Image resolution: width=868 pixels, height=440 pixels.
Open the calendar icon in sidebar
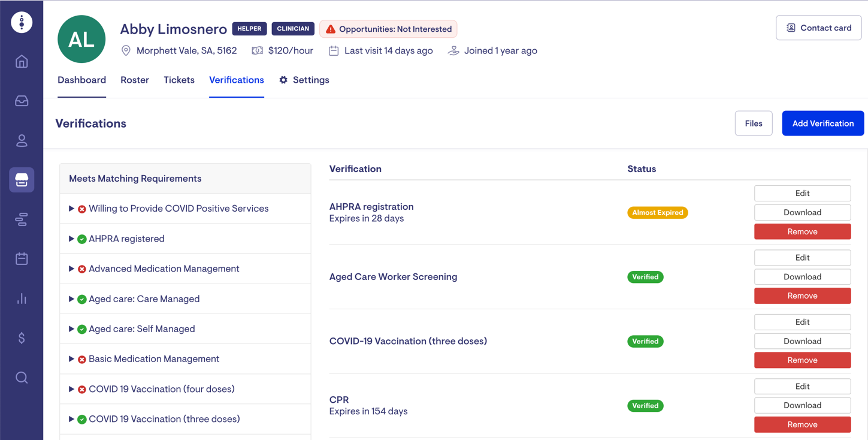click(22, 259)
